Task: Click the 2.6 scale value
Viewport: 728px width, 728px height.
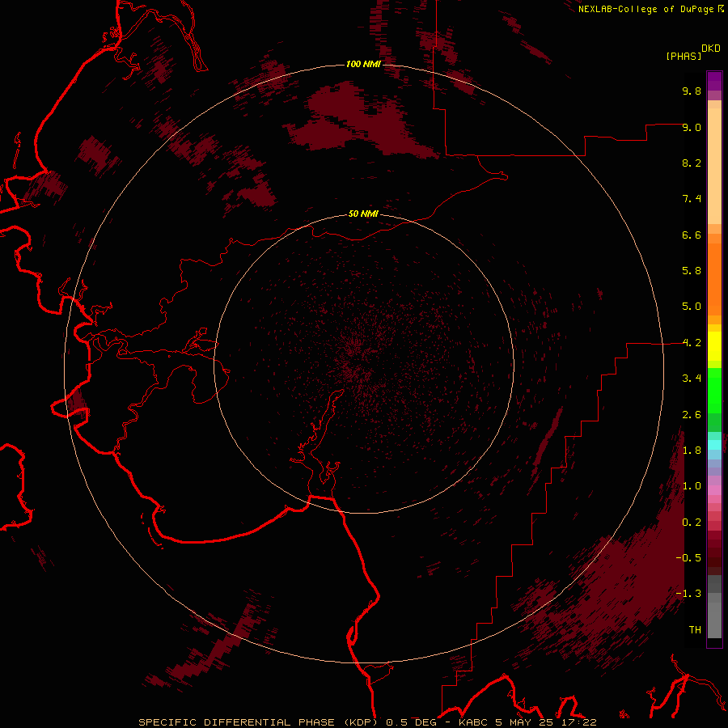Action: tap(692, 415)
